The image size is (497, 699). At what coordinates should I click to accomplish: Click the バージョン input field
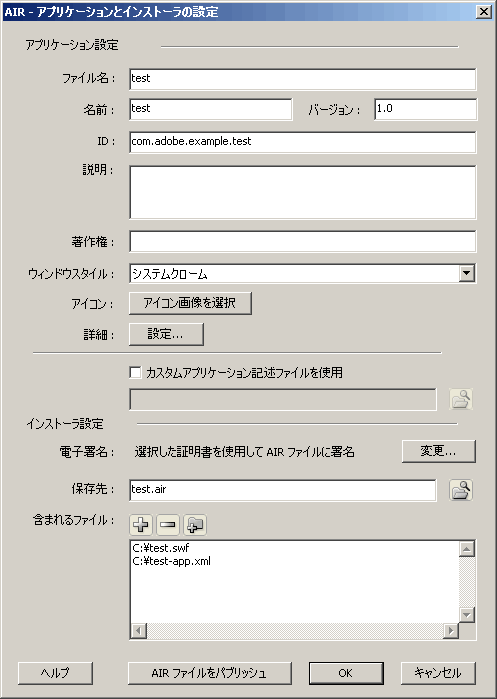[x=426, y=109]
